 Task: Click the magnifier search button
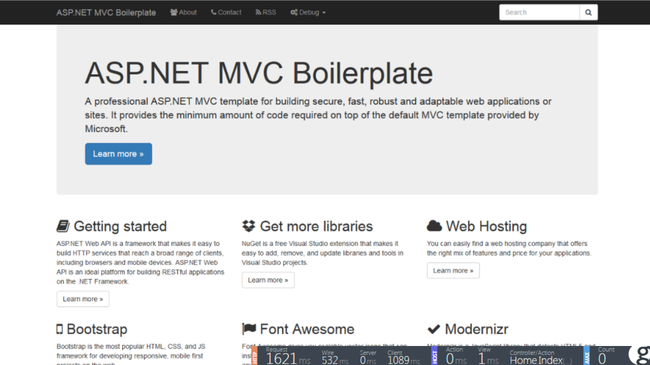tap(588, 12)
